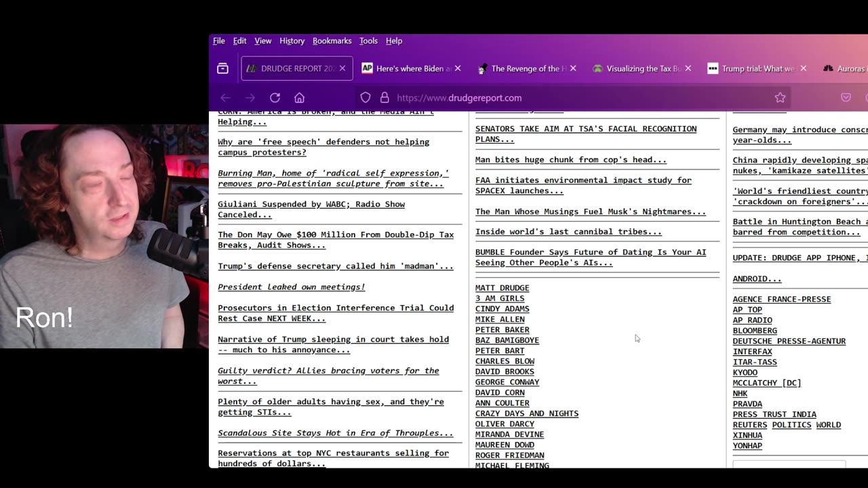Open the Help menu
Screen dimensions: 868x488
click(x=394, y=41)
